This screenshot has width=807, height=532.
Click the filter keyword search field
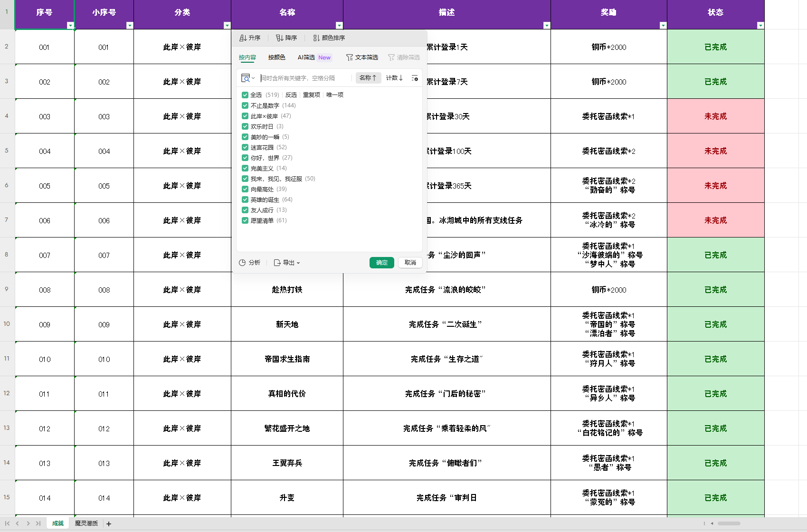(x=304, y=78)
